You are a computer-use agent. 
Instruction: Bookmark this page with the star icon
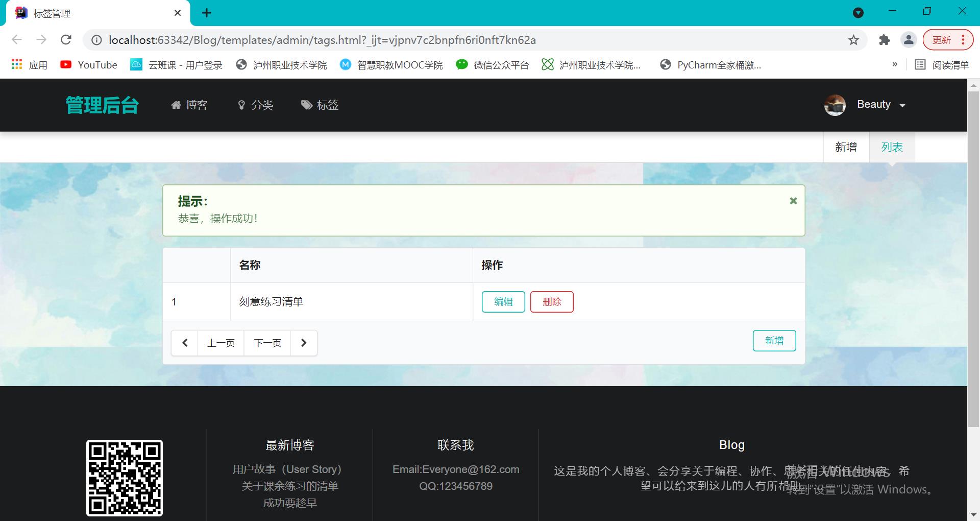pos(853,40)
